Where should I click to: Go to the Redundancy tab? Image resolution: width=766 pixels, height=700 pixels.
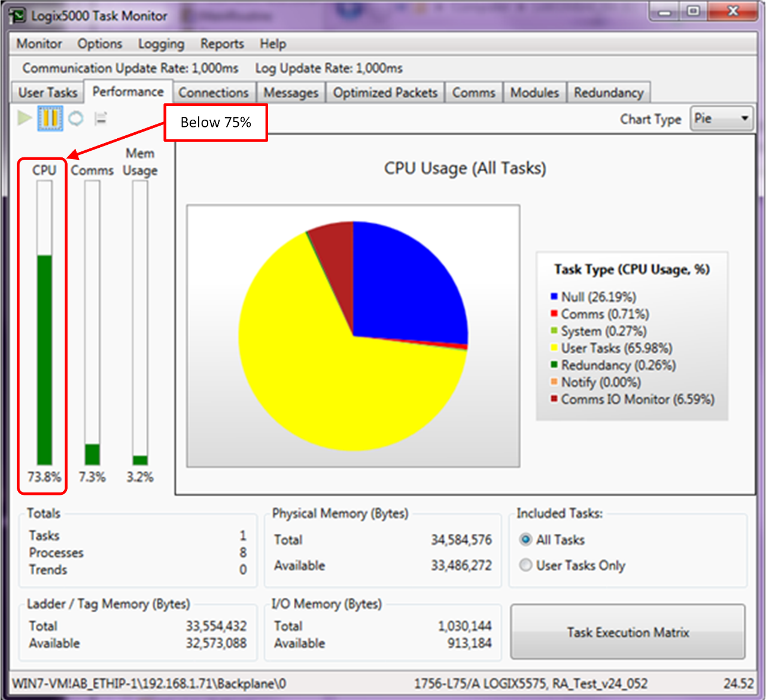coord(608,93)
